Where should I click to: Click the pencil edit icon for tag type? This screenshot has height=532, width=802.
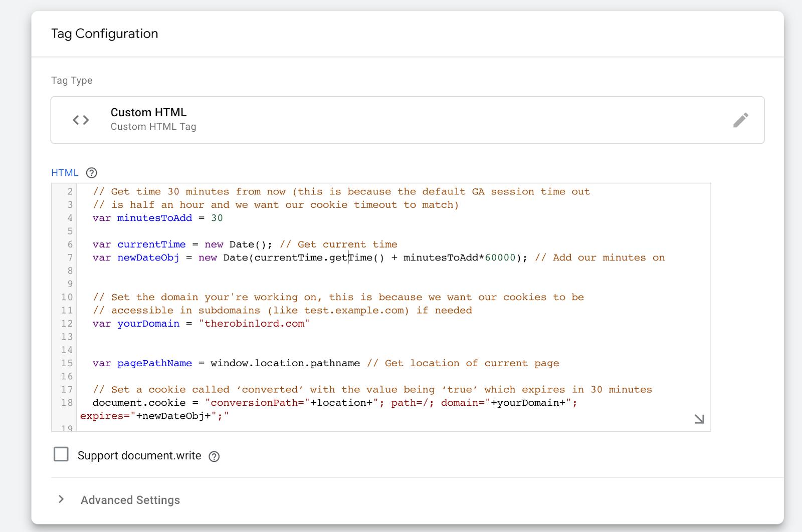point(740,120)
